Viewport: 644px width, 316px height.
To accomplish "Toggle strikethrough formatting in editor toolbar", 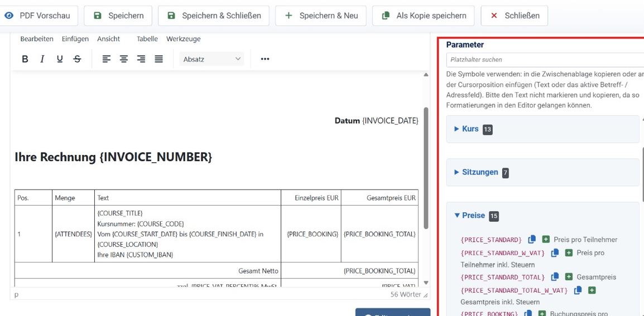I will [x=77, y=59].
